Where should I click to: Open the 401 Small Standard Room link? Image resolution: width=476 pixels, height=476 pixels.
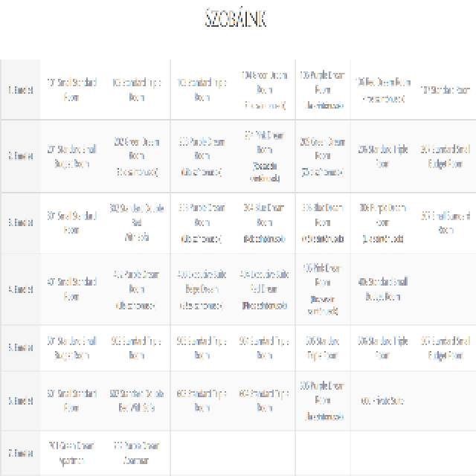[72, 289]
